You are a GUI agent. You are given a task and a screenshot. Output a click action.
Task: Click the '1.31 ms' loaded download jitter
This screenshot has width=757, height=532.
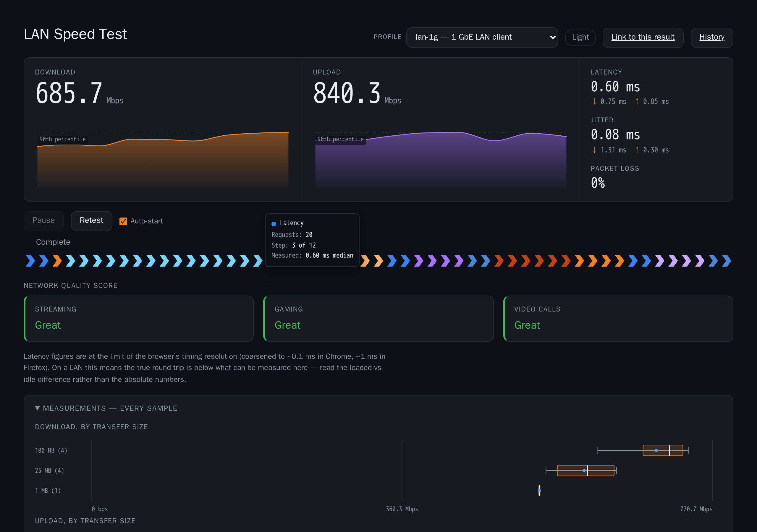click(613, 150)
